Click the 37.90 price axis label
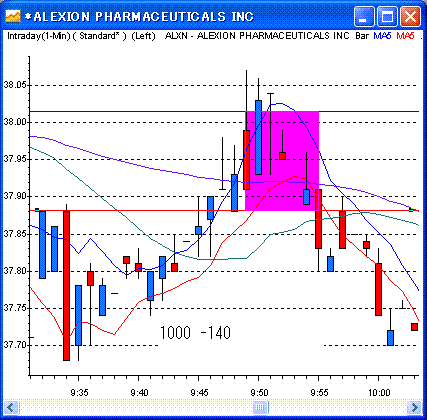The image size is (427, 420). tap(15, 196)
